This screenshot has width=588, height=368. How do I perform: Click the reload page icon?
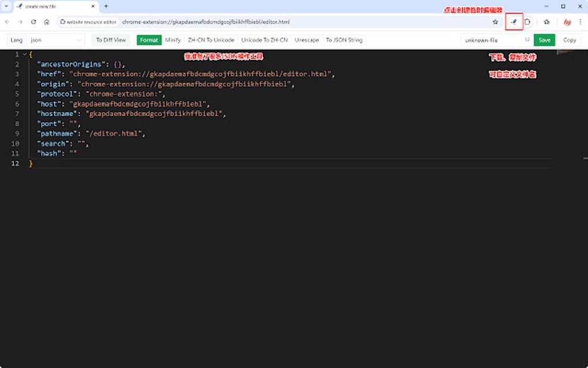[x=33, y=21]
